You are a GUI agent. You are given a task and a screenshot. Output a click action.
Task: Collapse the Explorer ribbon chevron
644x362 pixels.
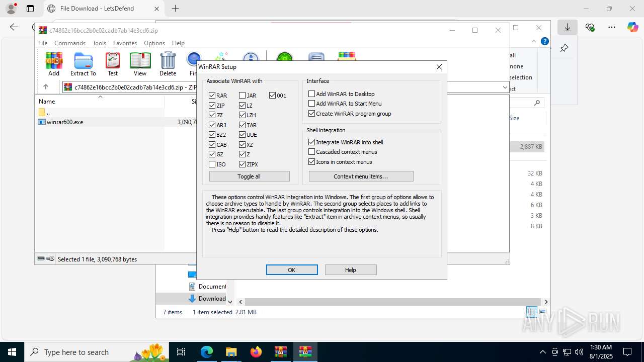click(534, 41)
